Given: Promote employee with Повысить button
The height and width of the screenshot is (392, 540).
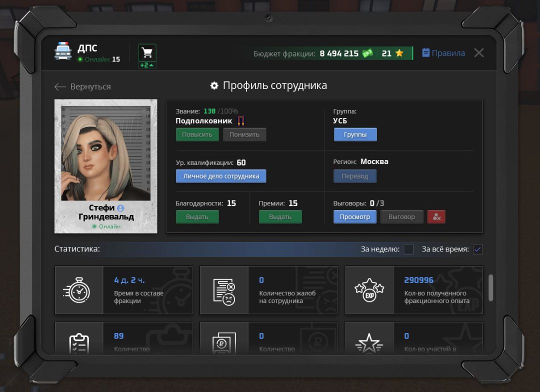Looking at the screenshot, I should coord(197,134).
